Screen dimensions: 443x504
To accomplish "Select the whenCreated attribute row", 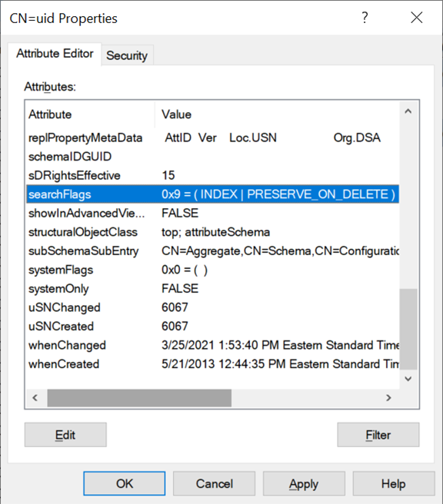I will point(212,364).
